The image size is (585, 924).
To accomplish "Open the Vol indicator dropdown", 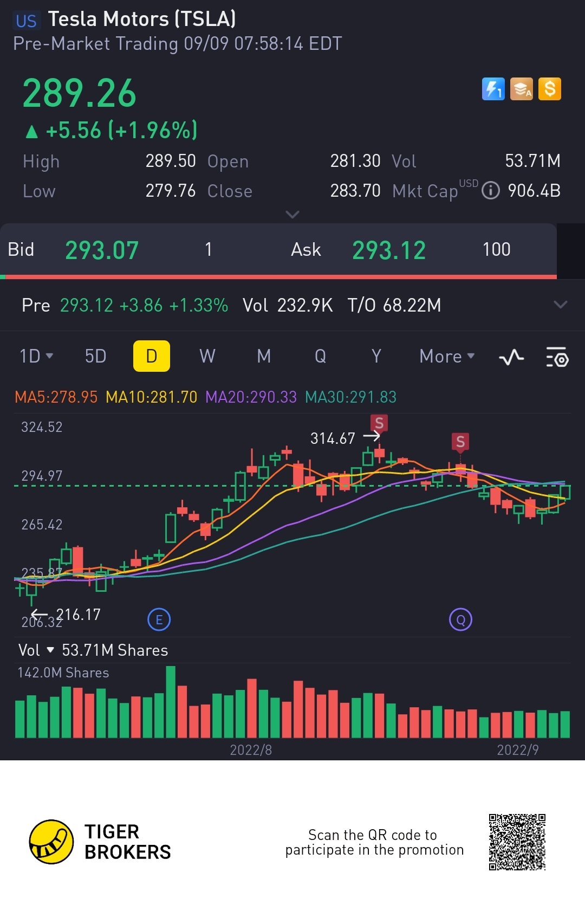I will tap(36, 650).
